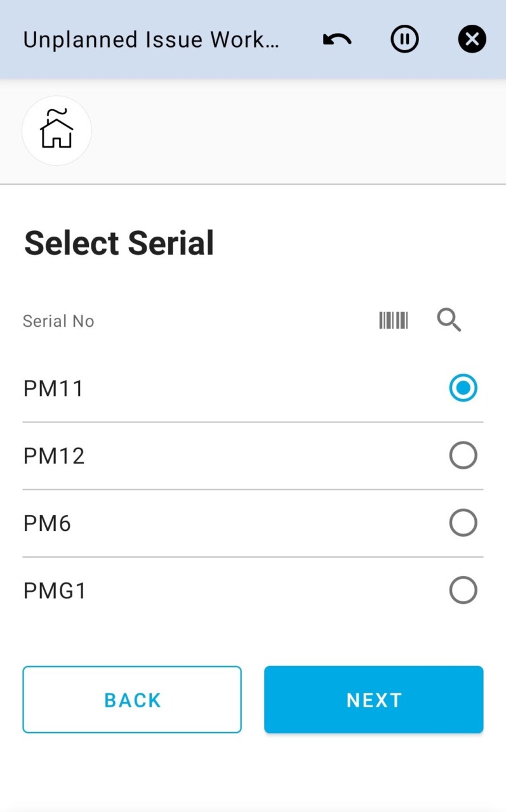Pause the workflow with the pause icon
506x812 pixels.
404,40
